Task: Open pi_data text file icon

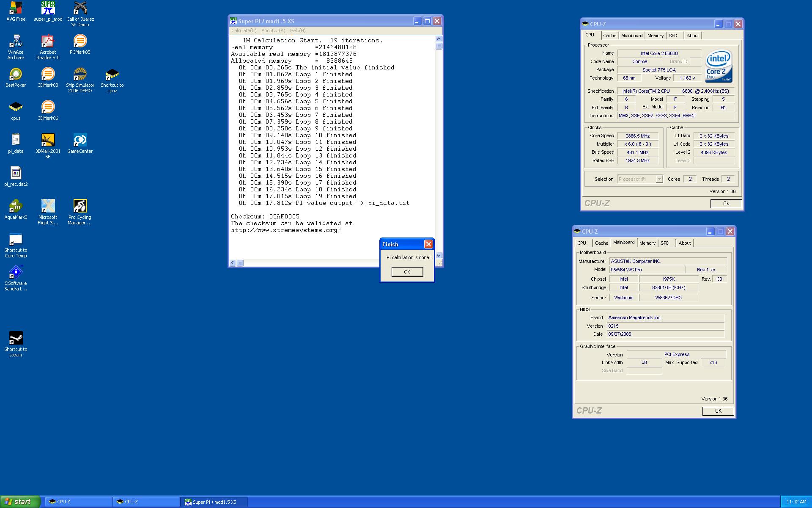Action: click(x=16, y=144)
